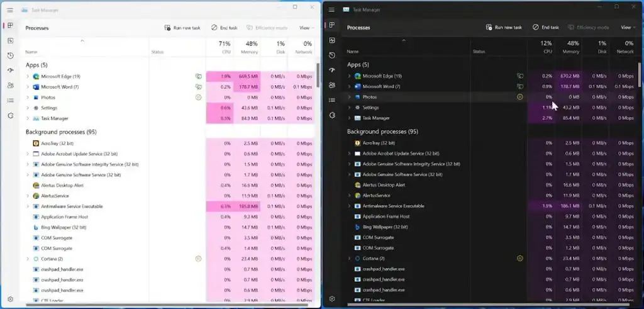The width and height of the screenshot is (644, 309).
Task: Open Startup apps in dark Task Manager sidebar
Action: [332, 70]
